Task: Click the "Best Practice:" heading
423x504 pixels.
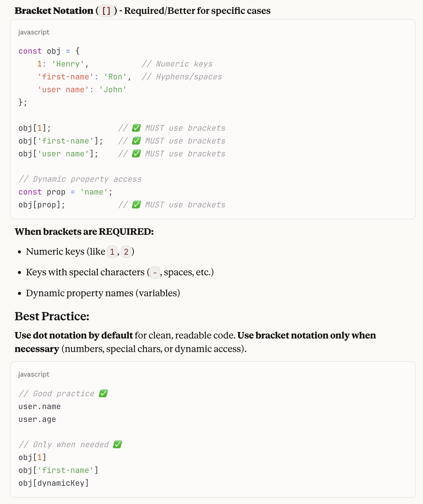Action: tap(52, 316)
